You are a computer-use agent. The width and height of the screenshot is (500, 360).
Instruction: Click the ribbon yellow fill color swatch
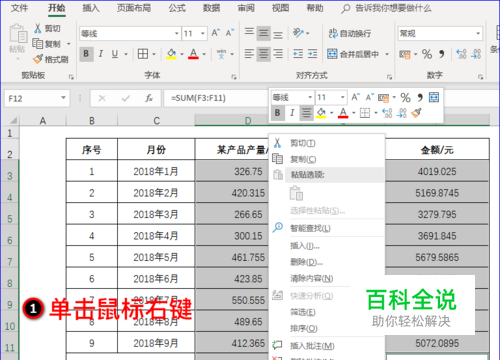(171, 54)
